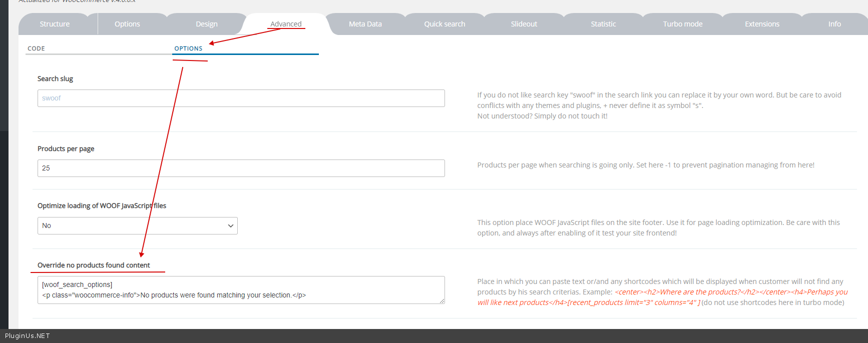Switch to the Options main tab
The image size is (868, 343).
pyautogui.click(x=127, y=24)
